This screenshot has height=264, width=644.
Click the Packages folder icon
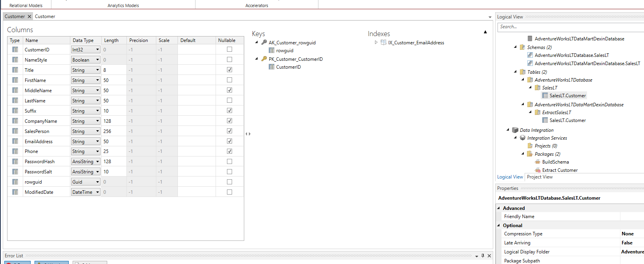(x=530, y=154)
